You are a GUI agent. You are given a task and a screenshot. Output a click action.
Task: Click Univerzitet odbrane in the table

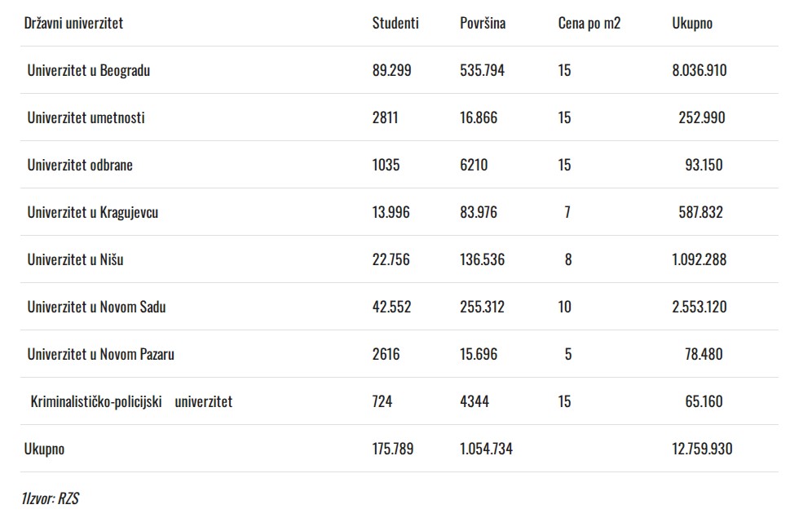tap(80, 165)
